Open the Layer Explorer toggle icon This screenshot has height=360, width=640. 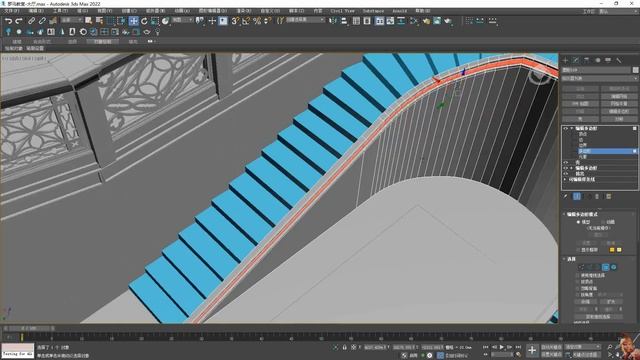(367, 20)
